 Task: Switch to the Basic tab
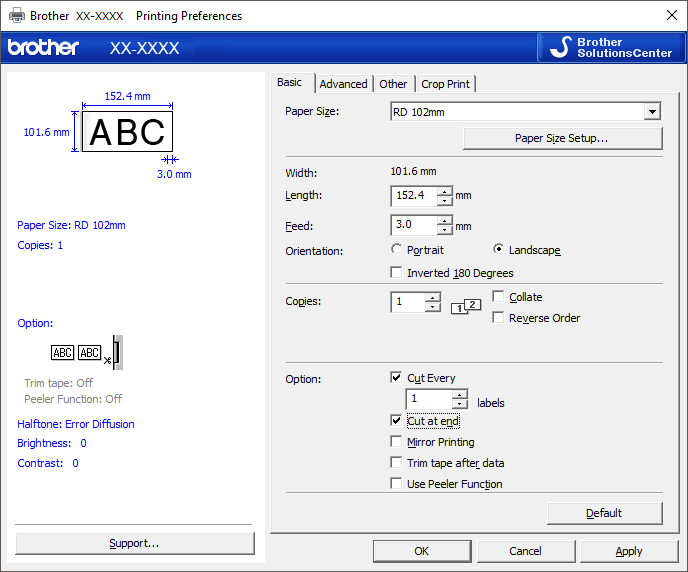290,82
